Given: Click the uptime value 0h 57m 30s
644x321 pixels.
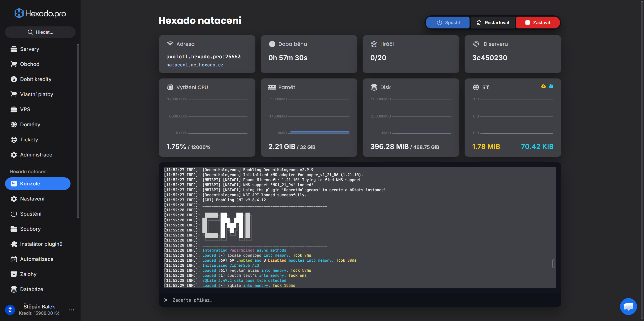Looking at the screenshot, I should pyautogui.click(x=288, y=58).
